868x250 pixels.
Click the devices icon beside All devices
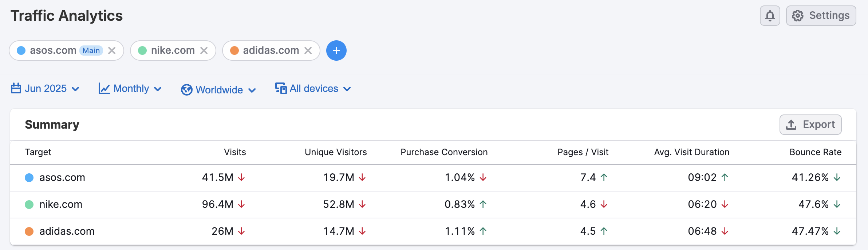pyautogui.click(x=281, y=88)
